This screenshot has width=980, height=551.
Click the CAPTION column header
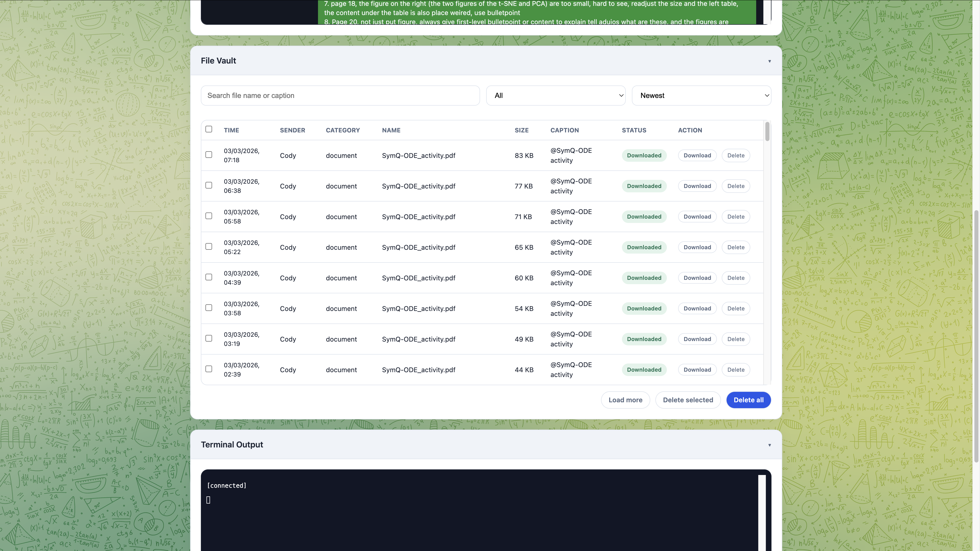point(565,130)
